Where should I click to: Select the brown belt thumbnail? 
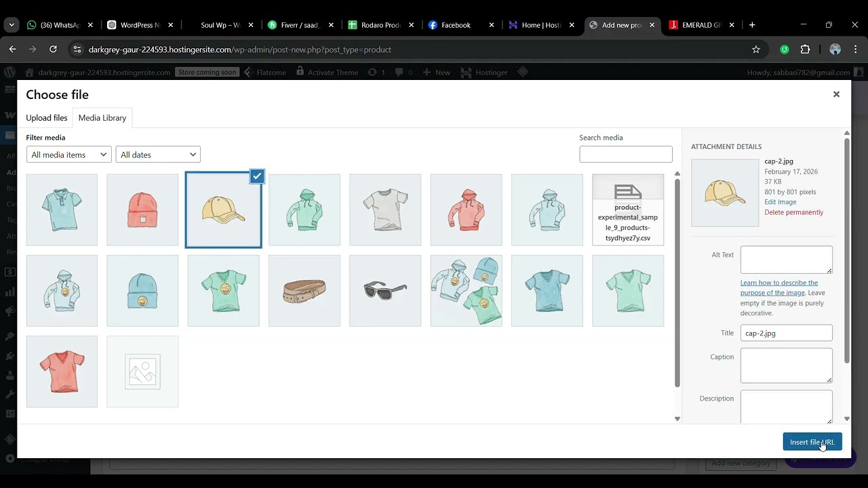click(x=304, y=291)
